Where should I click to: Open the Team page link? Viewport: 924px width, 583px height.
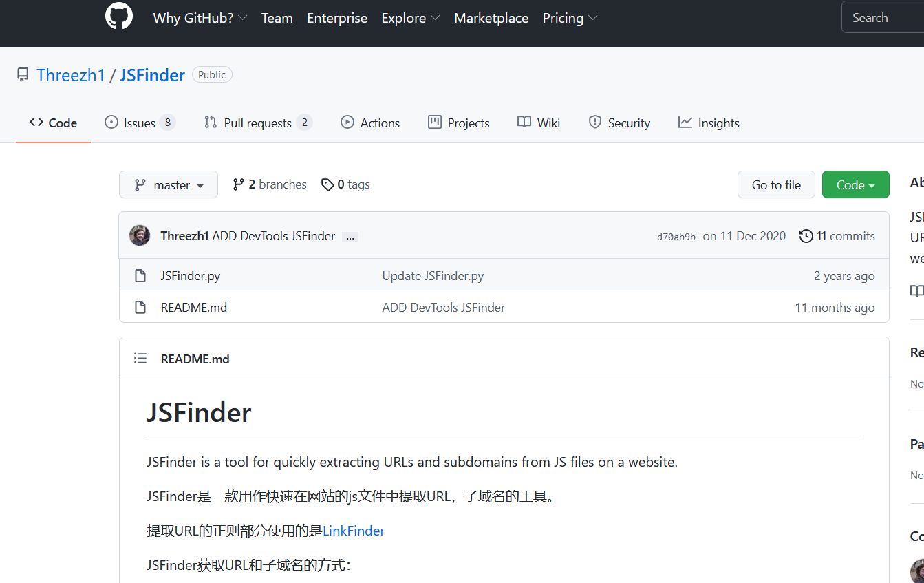[277, 19]
